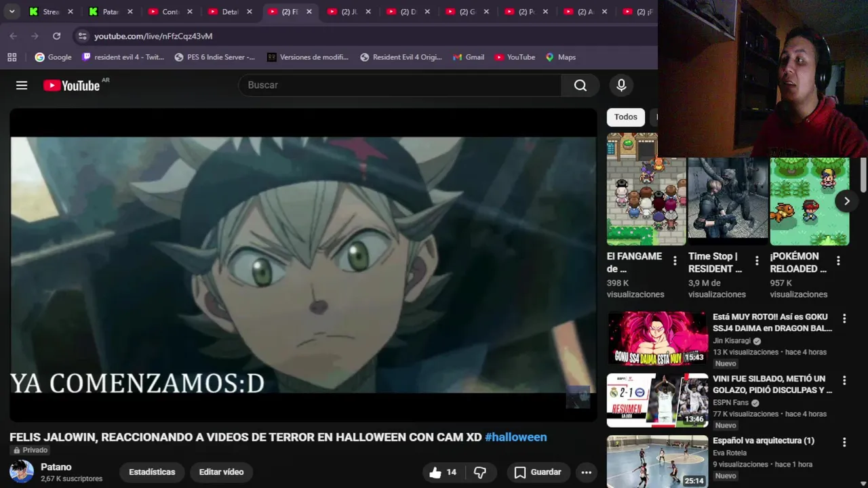Open the browser tab search dropdown
The image size is (868, 488).
coord(12,12)
